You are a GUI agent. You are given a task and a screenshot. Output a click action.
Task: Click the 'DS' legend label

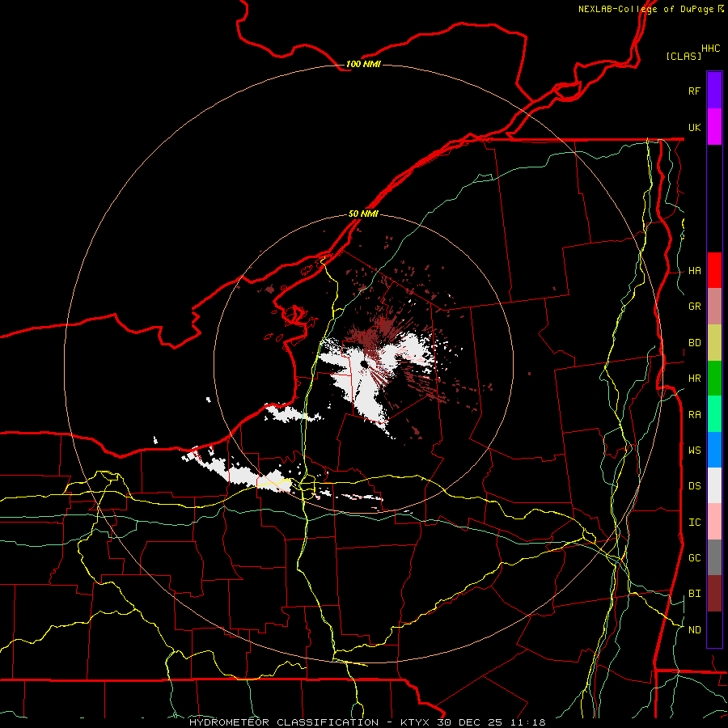tap(694, 485)
